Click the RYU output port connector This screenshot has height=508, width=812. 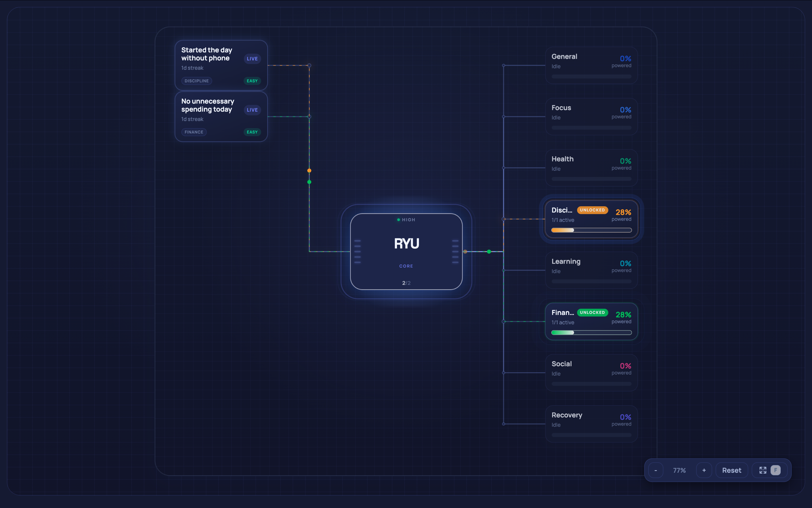pos(465,252)
